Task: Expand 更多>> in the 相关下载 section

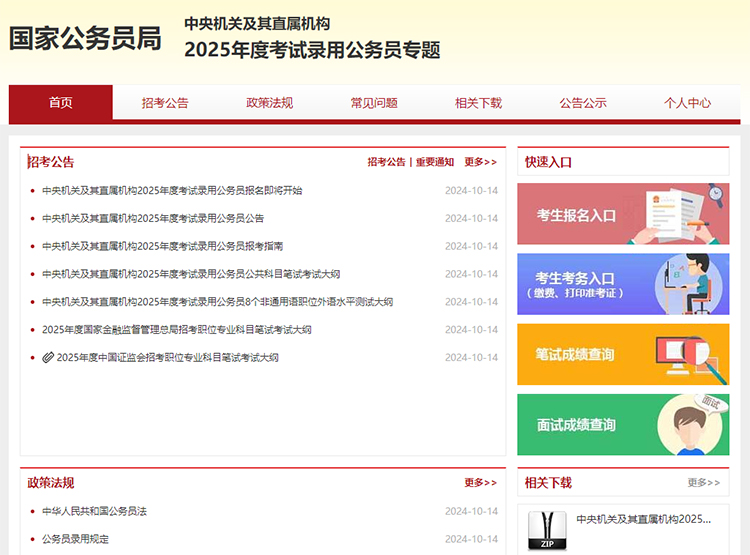Action: [703, 483]
